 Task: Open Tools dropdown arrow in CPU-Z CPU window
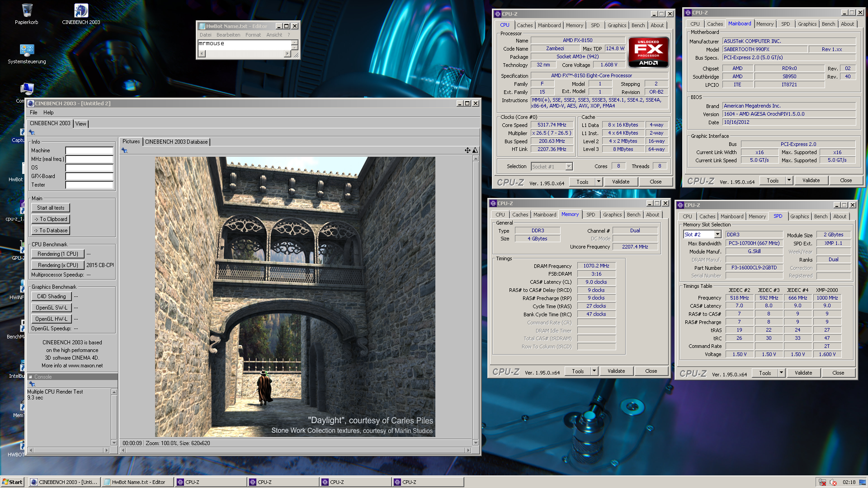point(599,182)
